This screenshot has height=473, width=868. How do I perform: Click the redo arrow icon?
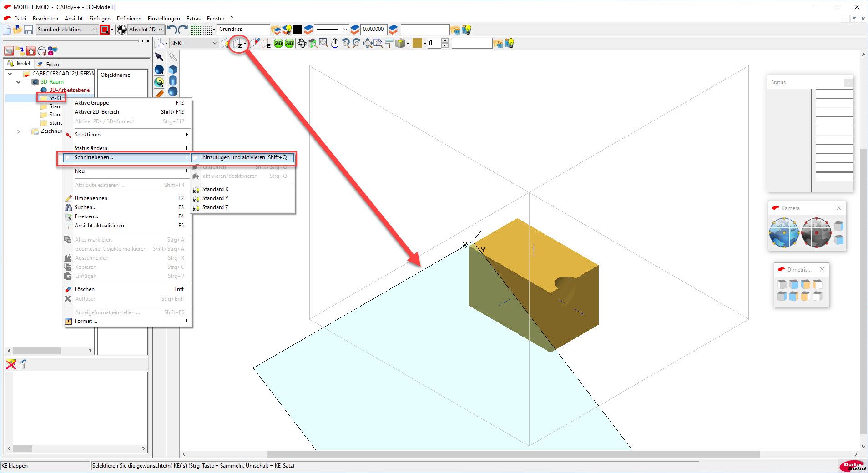183,29
